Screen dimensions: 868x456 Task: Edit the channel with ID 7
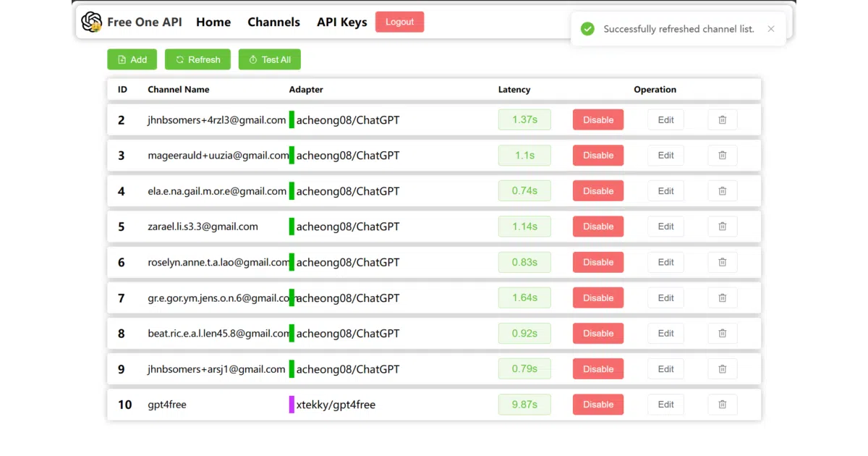(x=665, y=297)
